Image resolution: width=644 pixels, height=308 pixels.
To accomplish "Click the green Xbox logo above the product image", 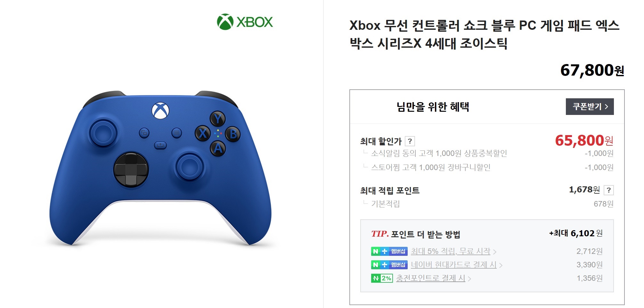I will (x=245, y=22).
